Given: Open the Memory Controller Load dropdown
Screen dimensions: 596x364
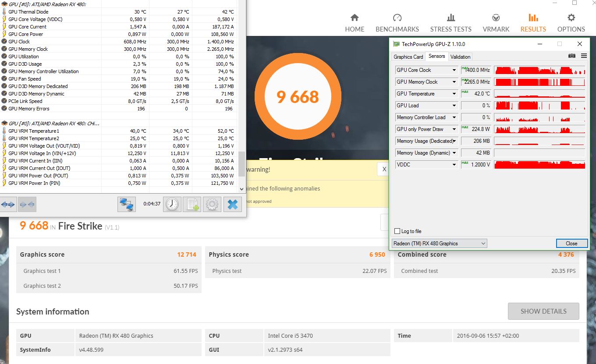Looking at the screenshot, I should [454, 117].
